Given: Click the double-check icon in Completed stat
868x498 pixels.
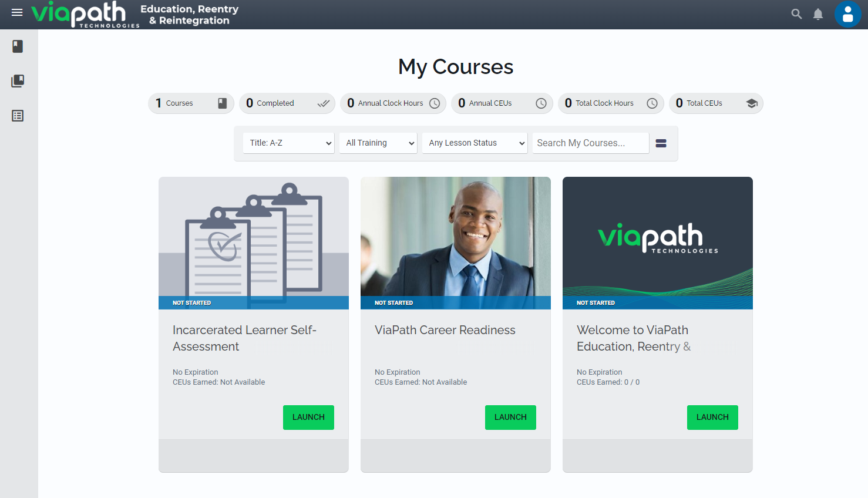Looking at the screenshot, I should pyautogui.click(x=324, y=103).
